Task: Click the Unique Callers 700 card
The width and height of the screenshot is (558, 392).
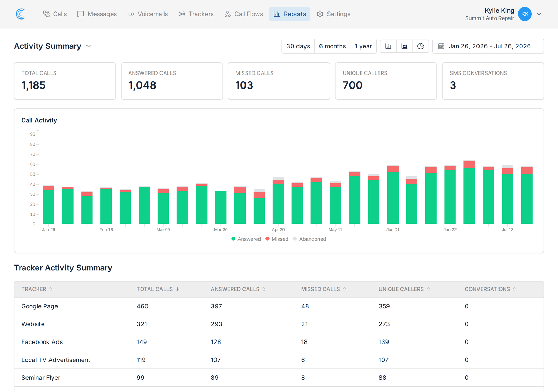Action: 386,81
